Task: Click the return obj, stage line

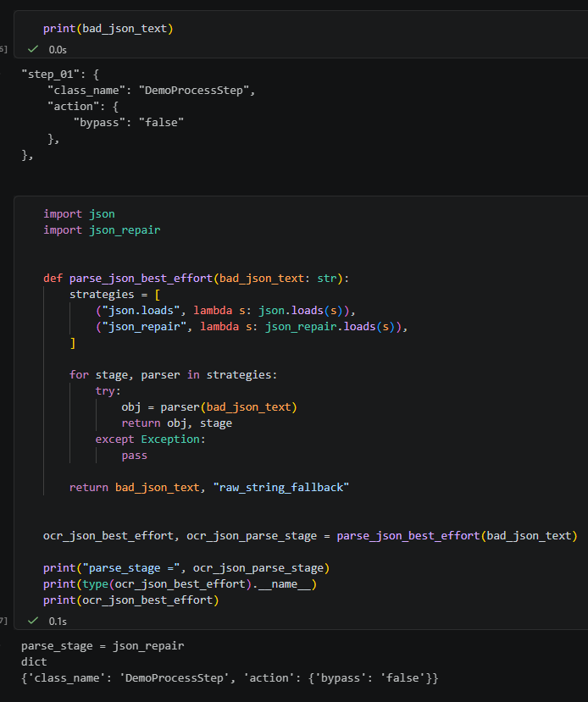Action: pos(177,423)
